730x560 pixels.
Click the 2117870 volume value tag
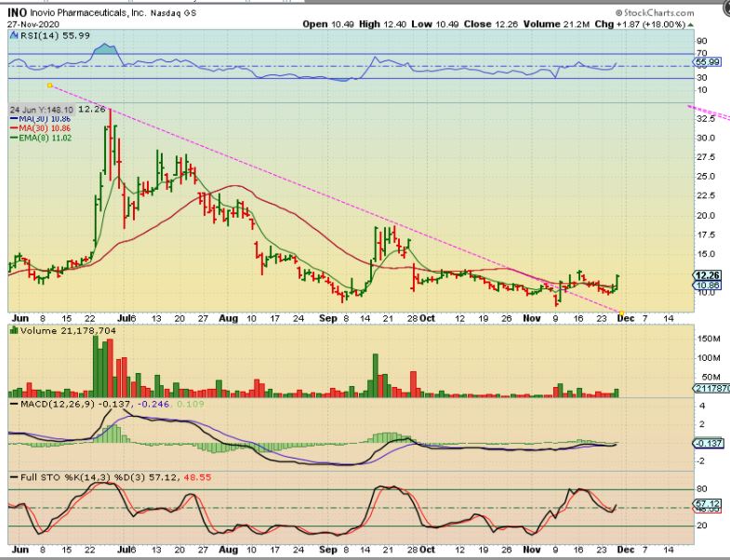711,388
